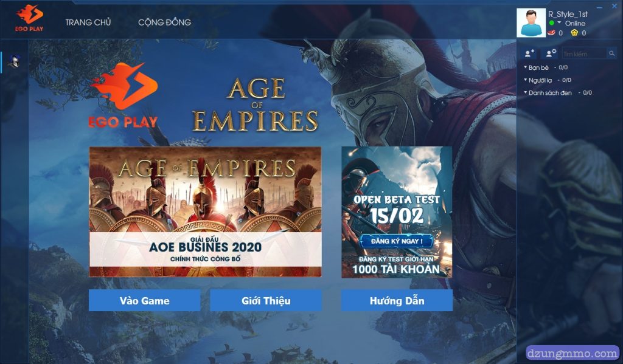Focus the Tìm kiếm search field
This screenshot has width=623, height=364.
tap(584, 53)
